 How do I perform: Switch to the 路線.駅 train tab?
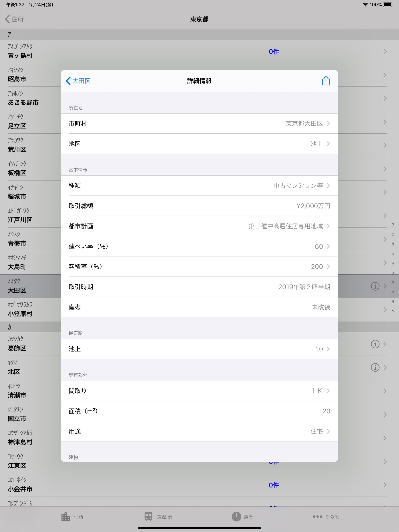tap(158, 517)
